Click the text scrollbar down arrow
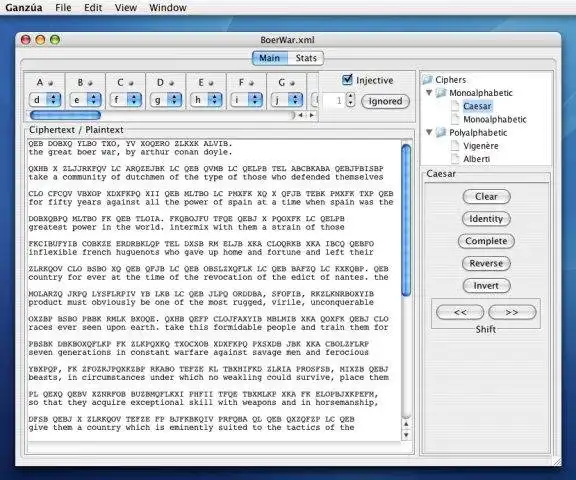Viewport: 576px width, 480px height. click(x=406, y=435)
